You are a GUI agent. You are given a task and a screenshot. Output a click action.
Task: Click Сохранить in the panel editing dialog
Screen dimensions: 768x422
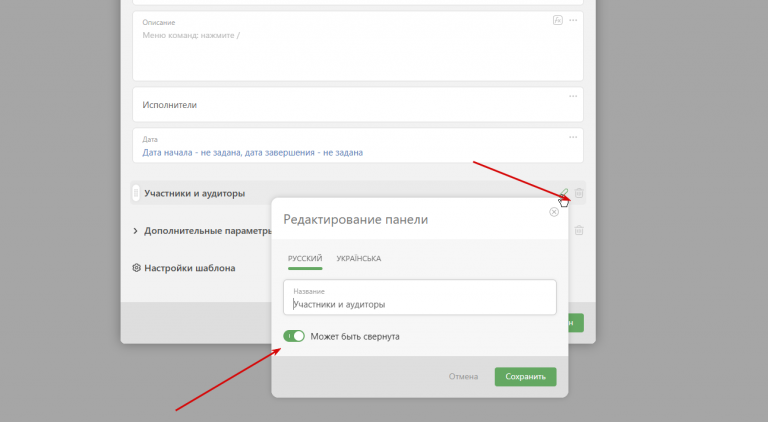coord(526,376)
